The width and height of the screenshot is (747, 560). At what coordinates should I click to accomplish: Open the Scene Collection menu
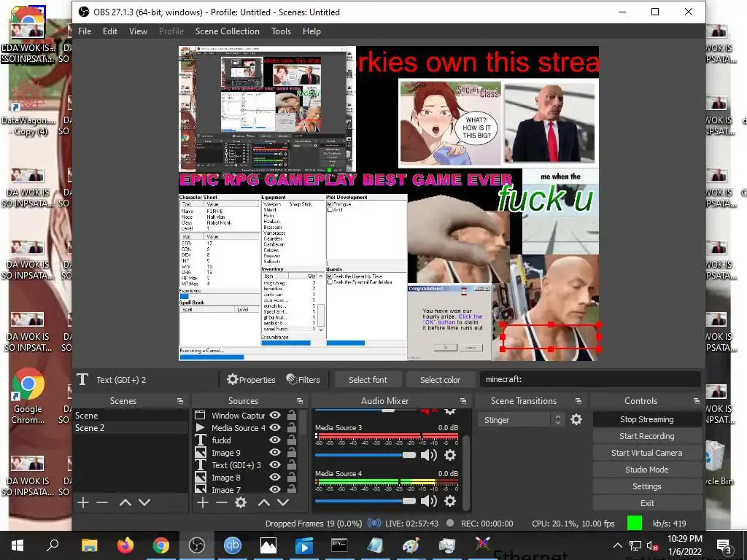pyautogui.click(x=228, y=31)
